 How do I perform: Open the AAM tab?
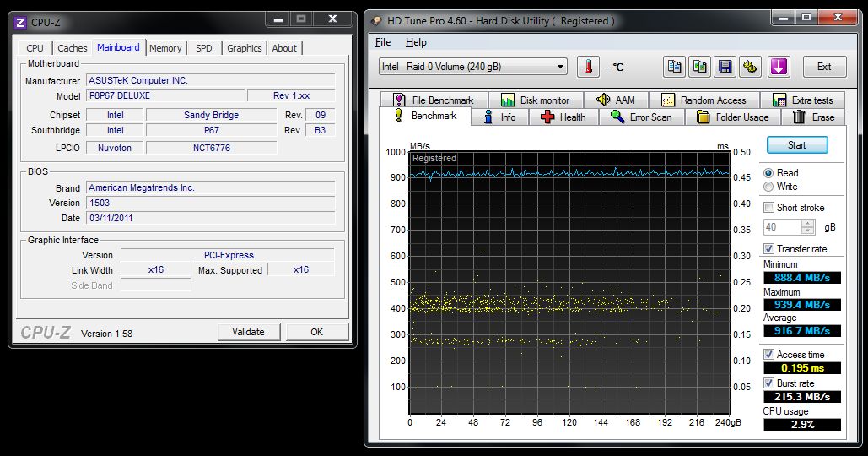tap(616, 100)
